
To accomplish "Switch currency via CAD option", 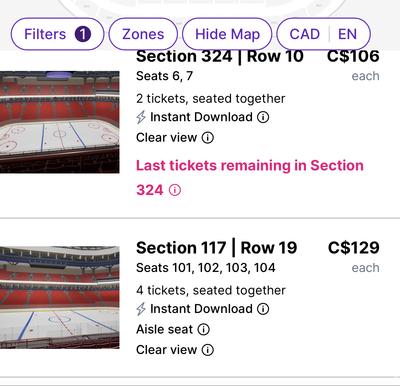I will click(305, 34).
